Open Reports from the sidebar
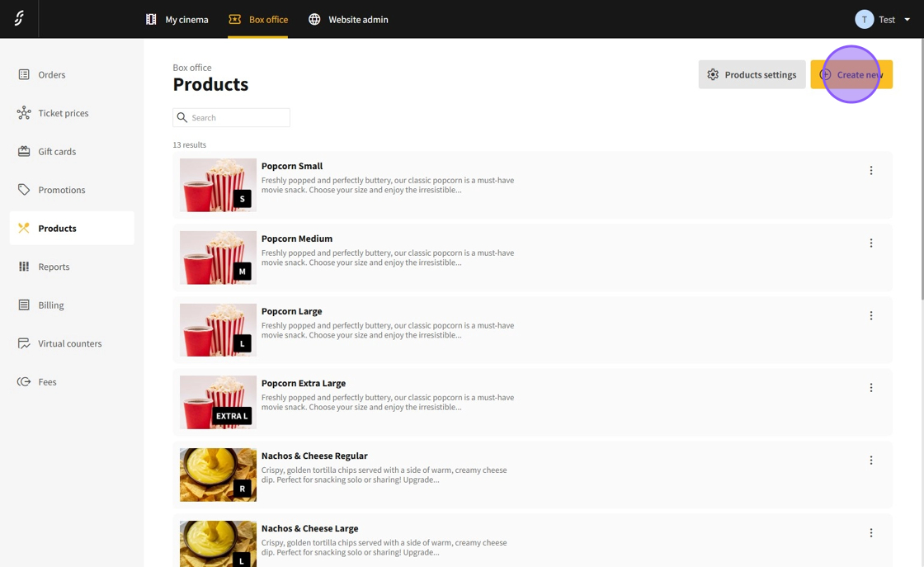 [54, 267]
